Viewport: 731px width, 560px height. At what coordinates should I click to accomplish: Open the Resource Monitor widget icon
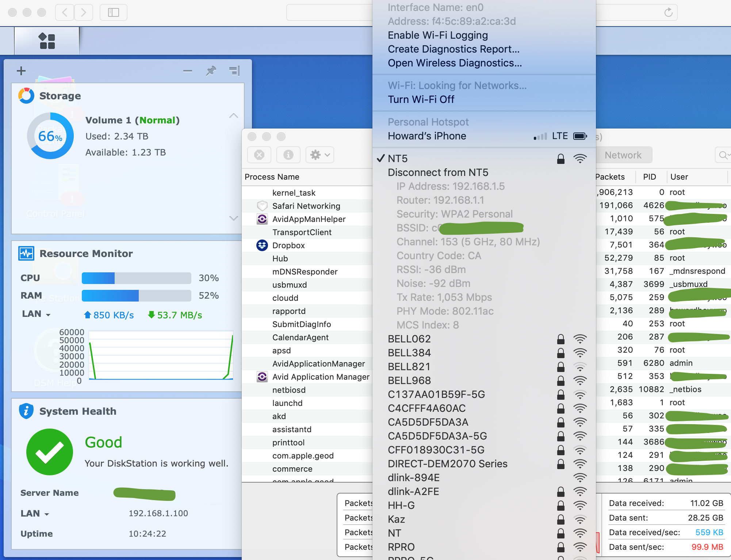[26, 253]
